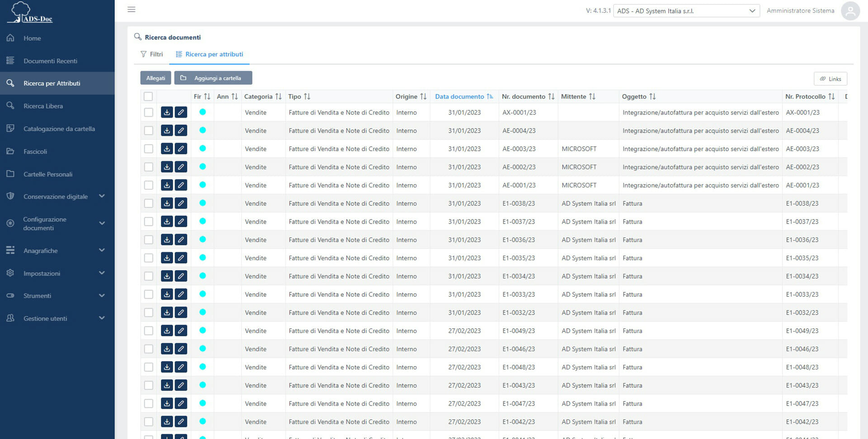Open the user avatar profile icon
Viewport: 868px width, 439px height.
tap(850, 11)
